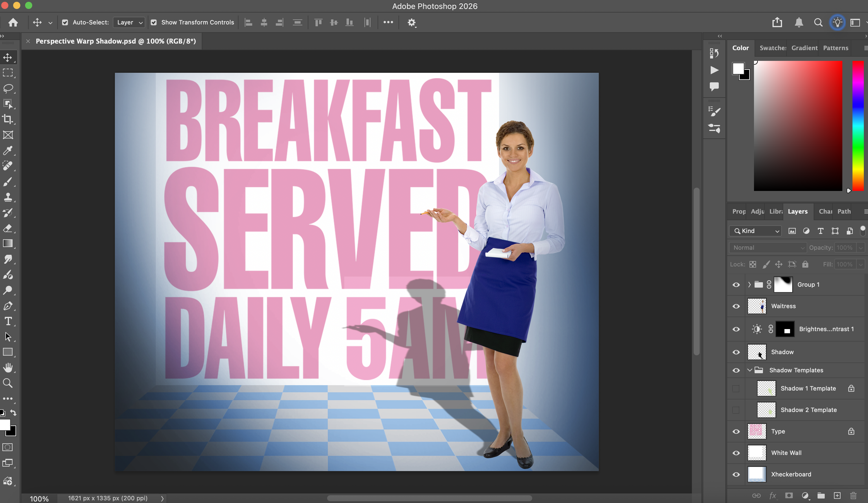Switch to the Gradients tab
This screenshot has width=868, height=503.
tap(804, 48)
